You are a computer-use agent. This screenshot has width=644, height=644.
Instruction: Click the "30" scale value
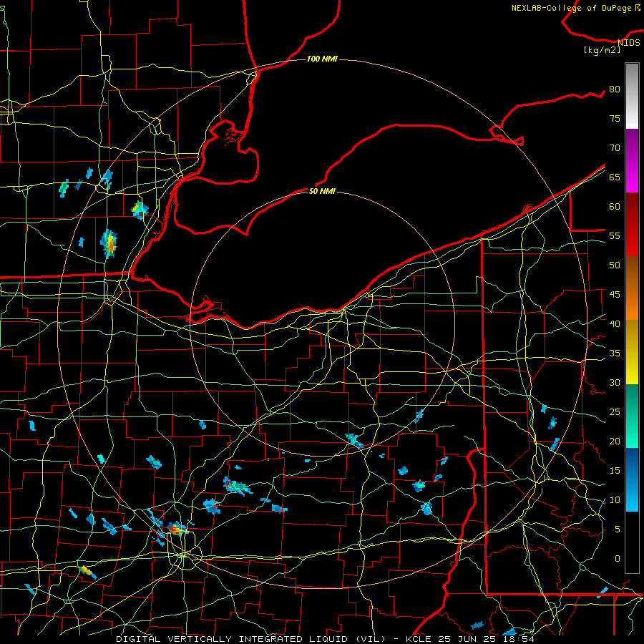615,383
